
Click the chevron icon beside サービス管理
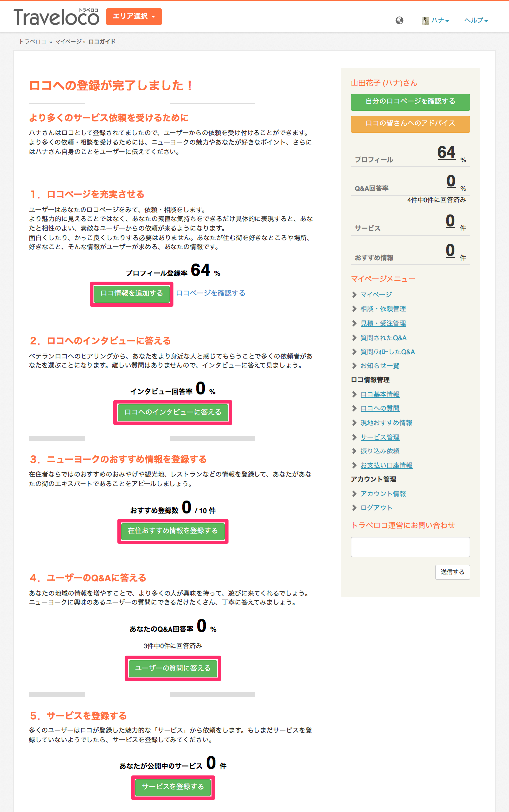(354, 438)
